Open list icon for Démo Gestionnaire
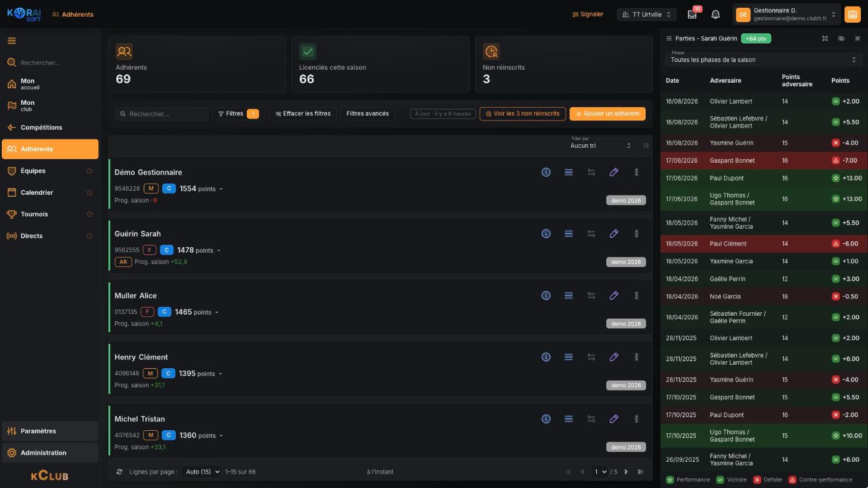 click(x=568, y=172)
